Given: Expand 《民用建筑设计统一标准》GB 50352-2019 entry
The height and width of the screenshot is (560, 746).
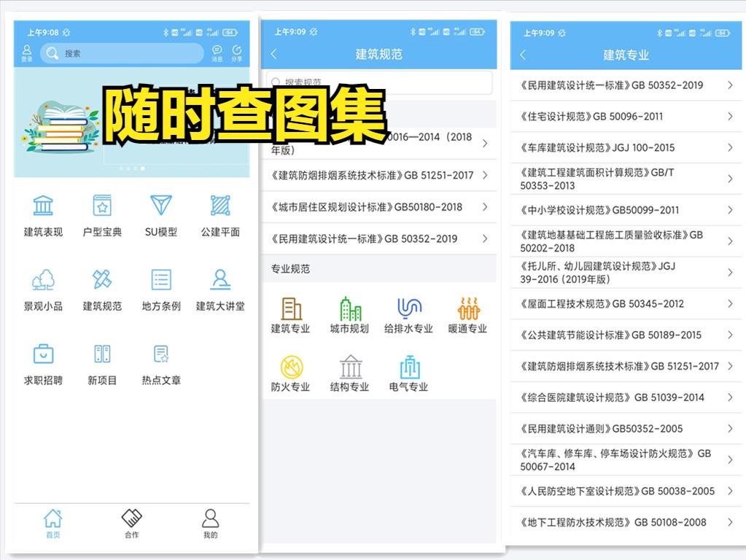Looking at the screenshot, I should 623,85.
